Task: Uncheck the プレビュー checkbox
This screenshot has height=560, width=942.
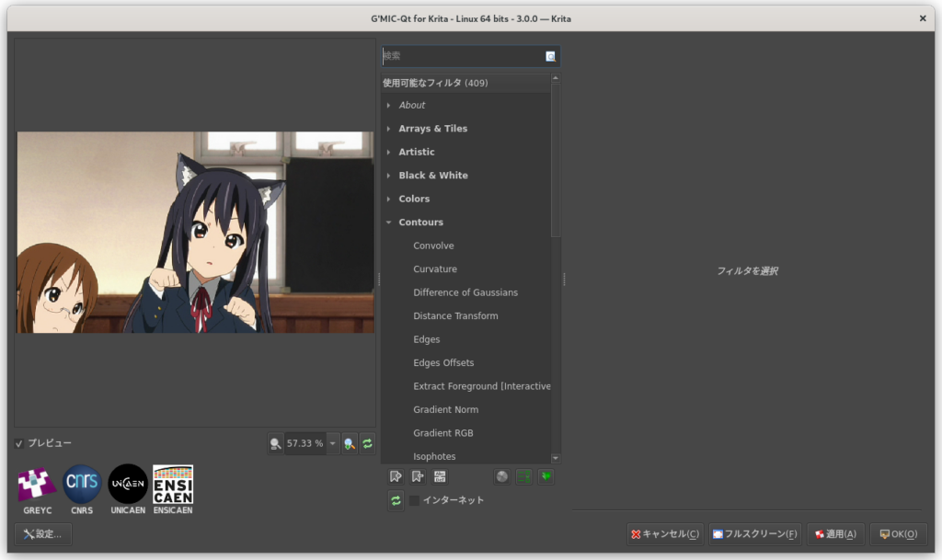Action: tap(19, 443)
